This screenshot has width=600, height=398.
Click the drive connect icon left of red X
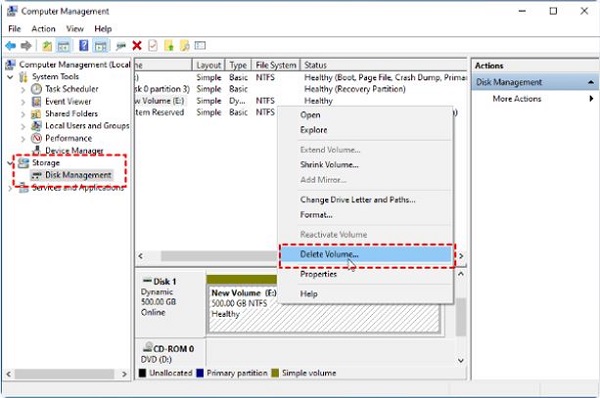pos(121,46)
